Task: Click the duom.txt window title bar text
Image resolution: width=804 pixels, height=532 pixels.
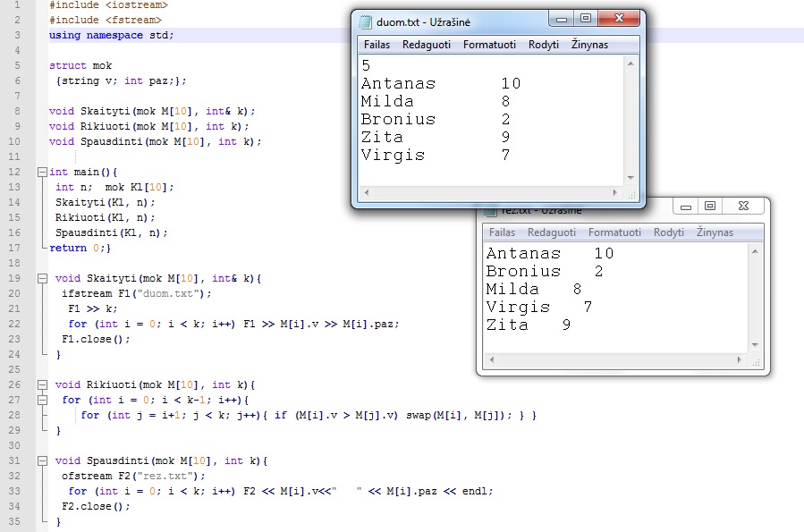Action: (x=423, y=22)
